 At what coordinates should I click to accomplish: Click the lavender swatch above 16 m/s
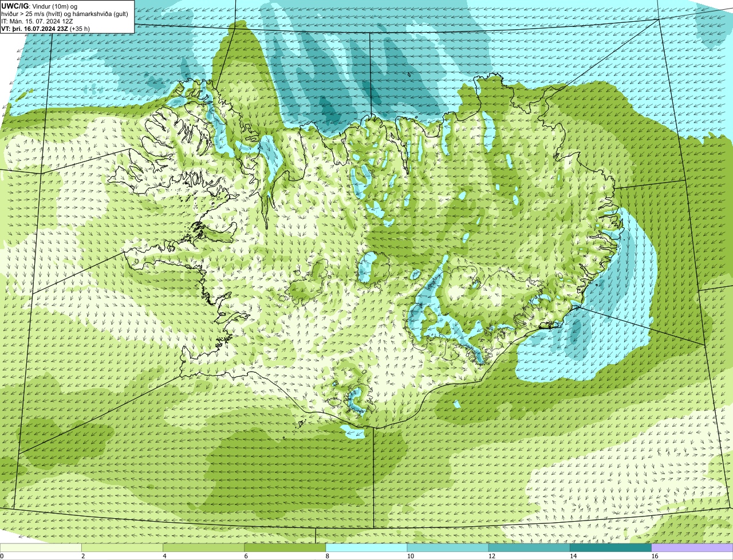pyautogui.click(x=692, y=547)
